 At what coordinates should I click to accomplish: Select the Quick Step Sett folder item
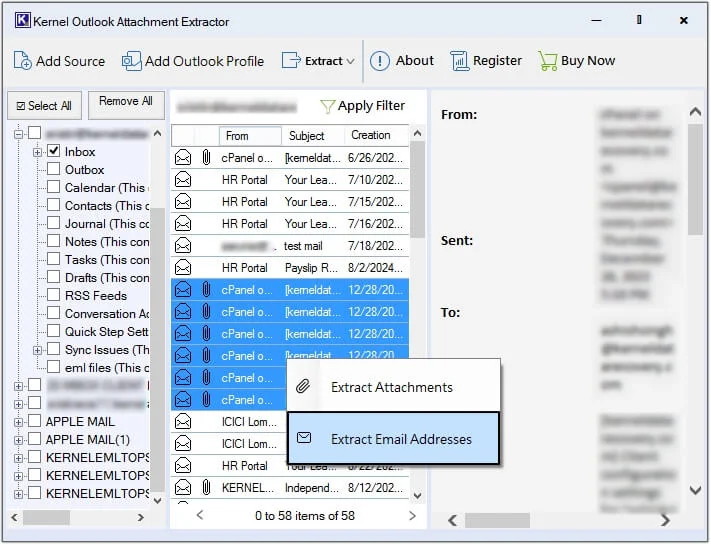[107, 332]
